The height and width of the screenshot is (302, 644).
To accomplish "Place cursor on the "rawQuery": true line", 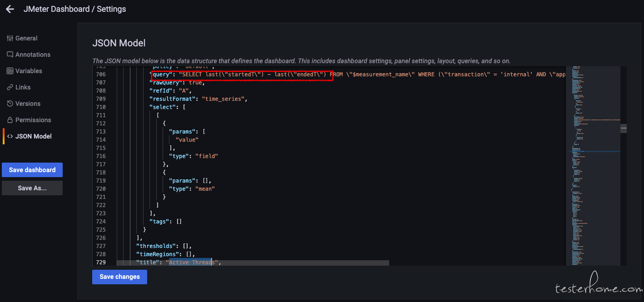I will (x=177, y=82).
